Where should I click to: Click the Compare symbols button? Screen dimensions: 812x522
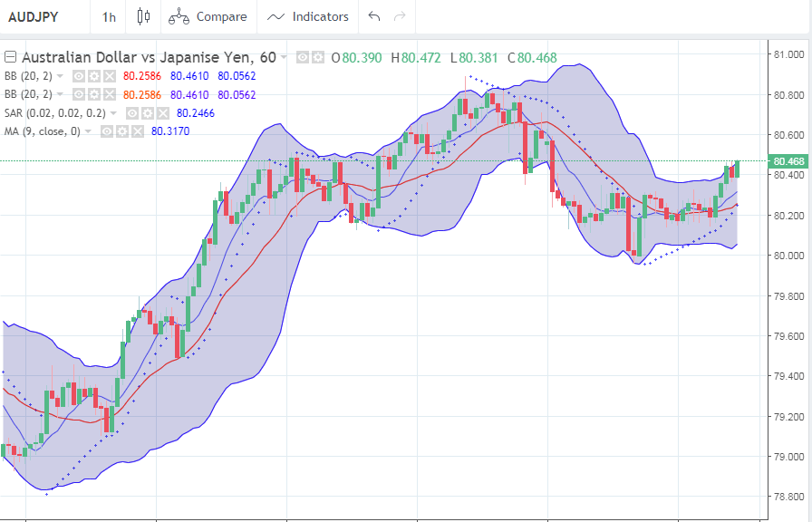208,16
